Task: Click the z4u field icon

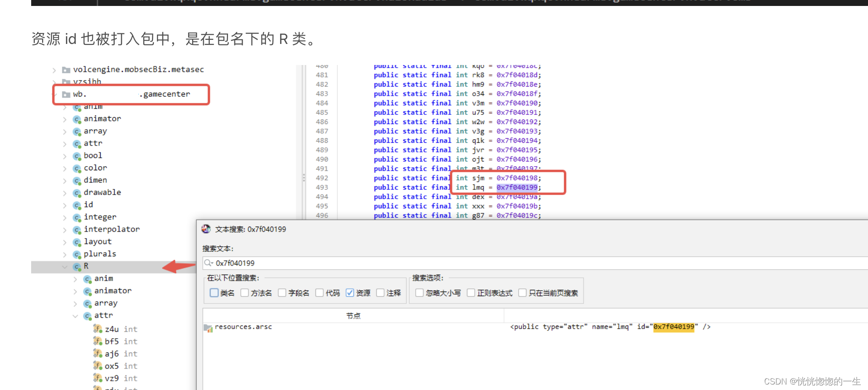Action: (98, 329)
